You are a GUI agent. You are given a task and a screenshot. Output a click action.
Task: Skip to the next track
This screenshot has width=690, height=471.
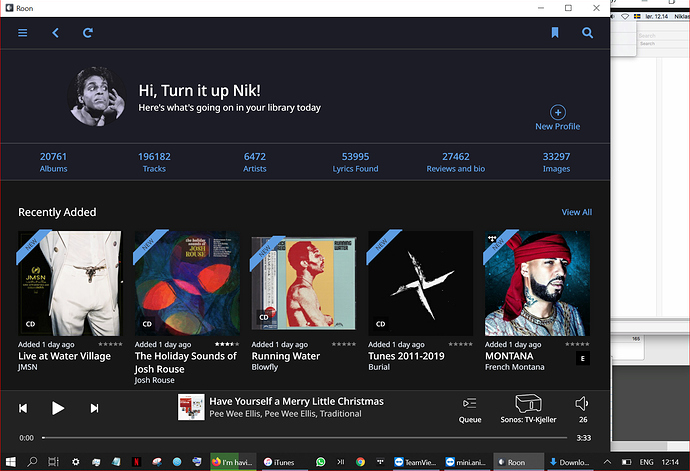(x=95, y=408)
